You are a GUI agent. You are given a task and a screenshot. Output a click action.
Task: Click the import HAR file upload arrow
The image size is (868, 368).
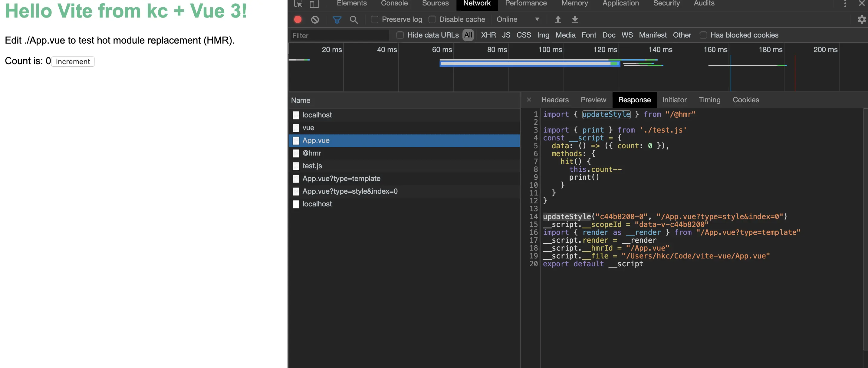(x=558, y=20)
